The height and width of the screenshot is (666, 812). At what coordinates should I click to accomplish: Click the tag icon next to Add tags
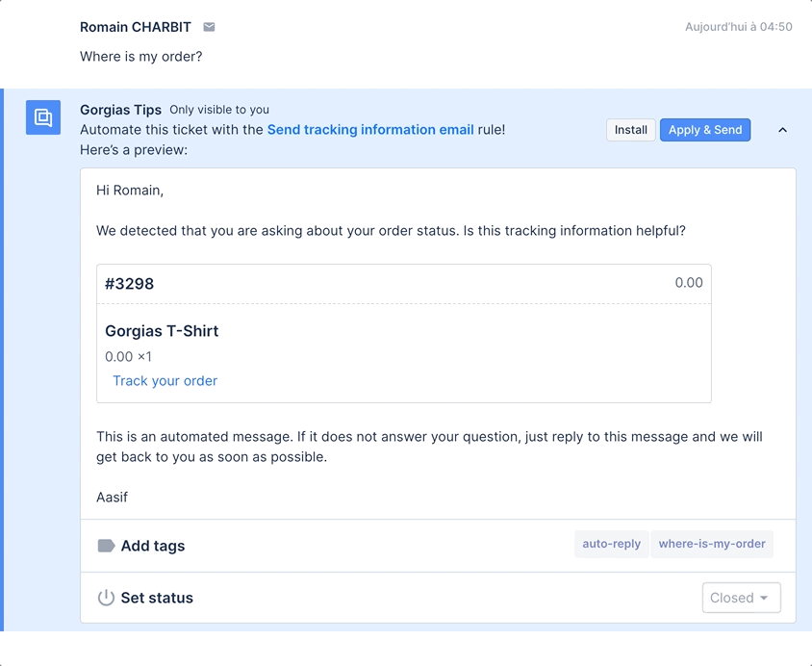106,546
